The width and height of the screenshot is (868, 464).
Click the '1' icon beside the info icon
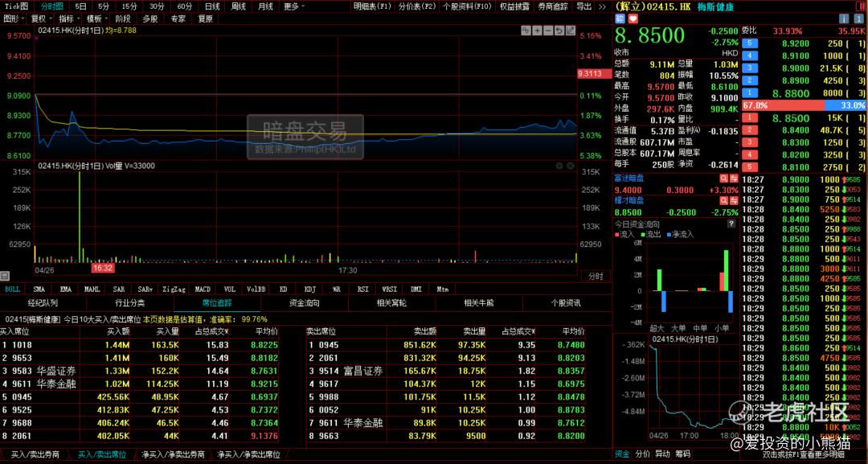point(858,18)
